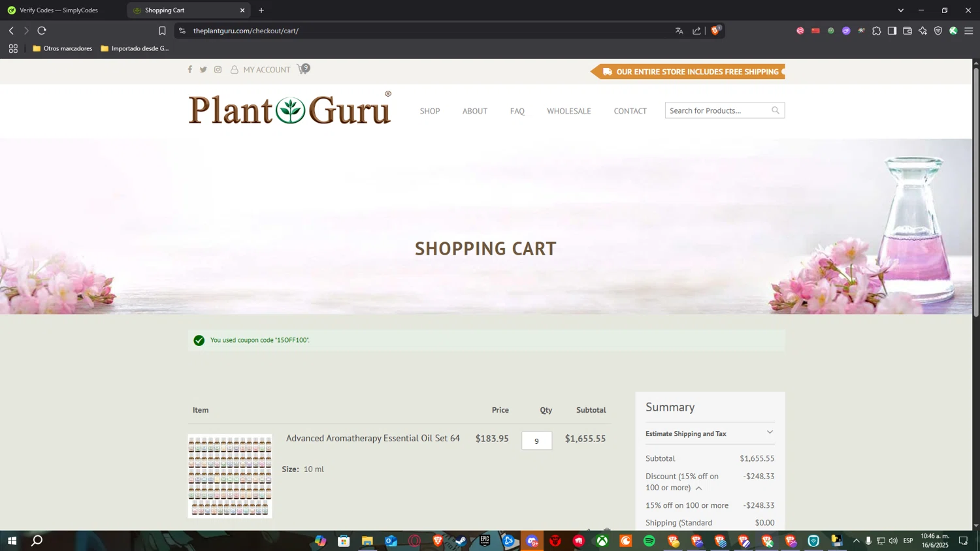Show hidden system tray icons

857,541
